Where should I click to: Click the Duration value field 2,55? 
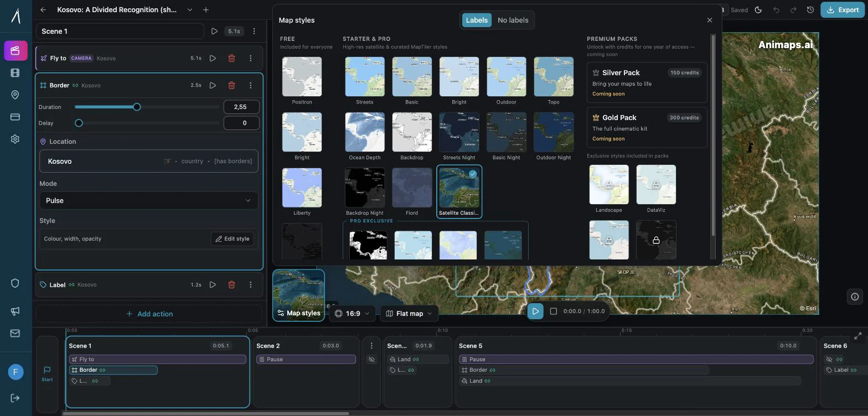(x=241, y=107)
